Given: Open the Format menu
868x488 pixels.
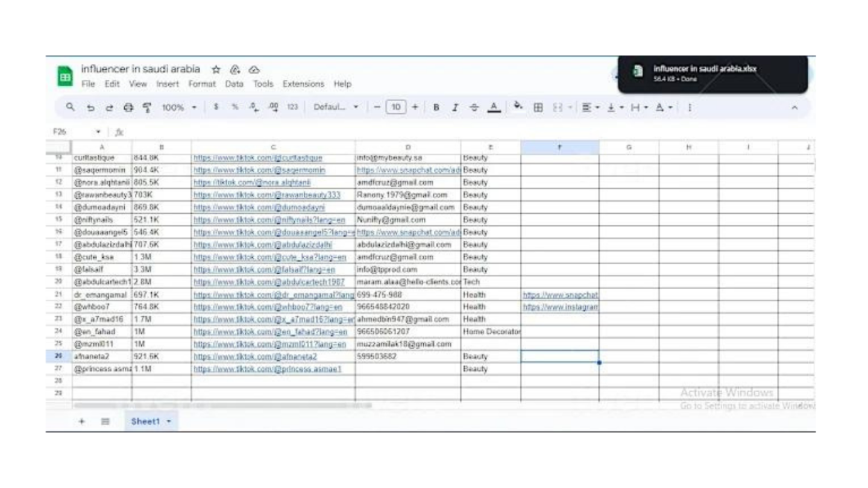Looking at the screenshot, I should [202, 84].
